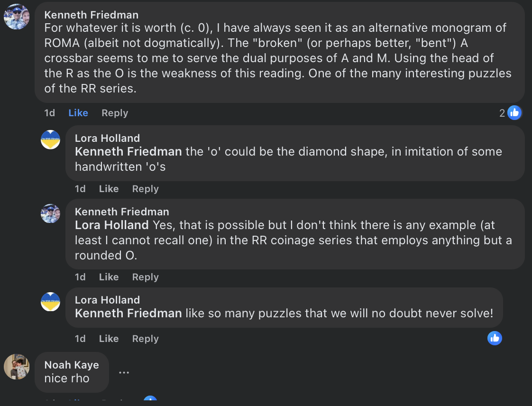Click thumbs-up reaction icon showing 2 likes
The height and width of the screenshot is (406, 532).
[x=514, y=112]
